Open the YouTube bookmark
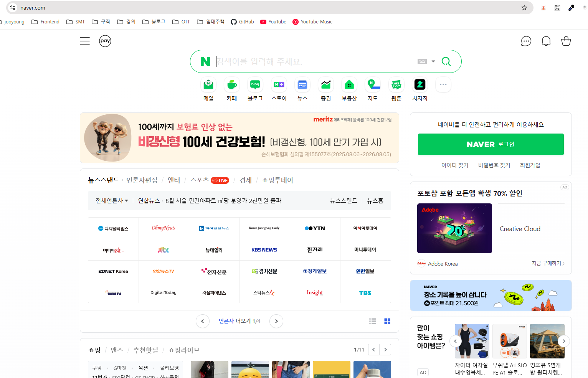588x378 pixels. pos(273,22)
